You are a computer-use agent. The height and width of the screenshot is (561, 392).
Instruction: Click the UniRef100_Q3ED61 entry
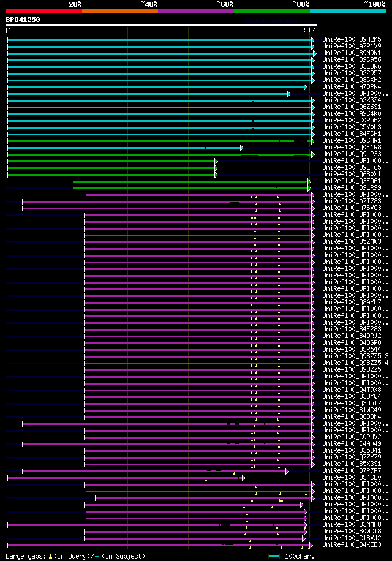352,181
